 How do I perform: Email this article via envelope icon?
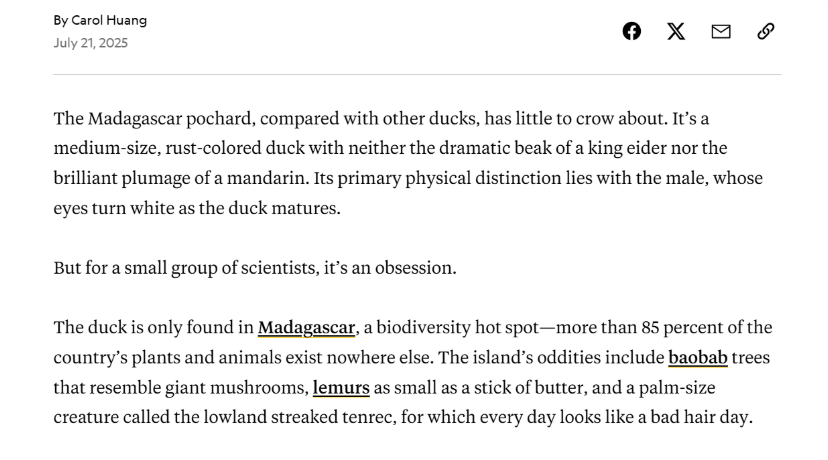[721, 31]
